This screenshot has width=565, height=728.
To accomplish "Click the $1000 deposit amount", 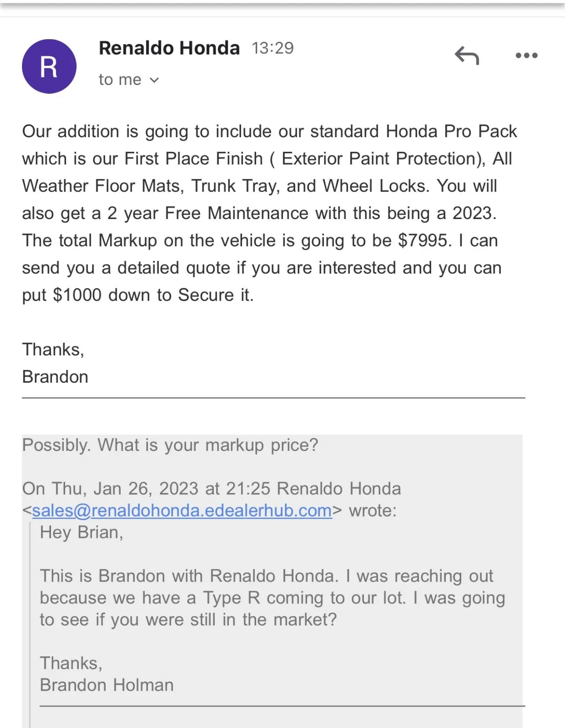I will pyautogui.click(x=77, y=295).
